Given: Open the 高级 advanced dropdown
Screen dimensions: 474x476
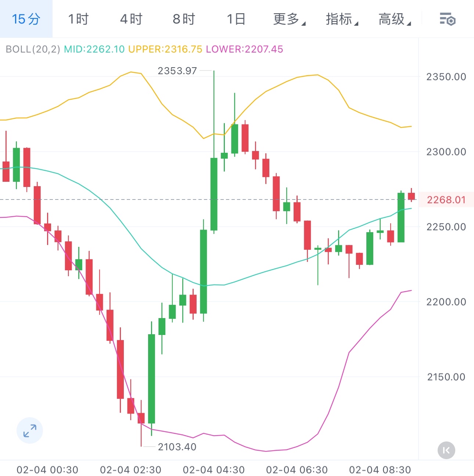Looking at the screenshot, I should 394,19.
